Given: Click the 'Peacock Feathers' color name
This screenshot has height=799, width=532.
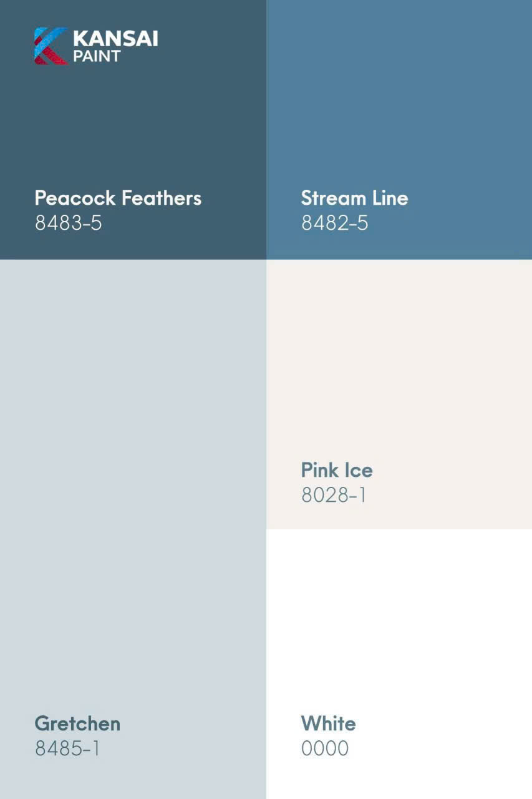Looking at the screenshot, I should 118,198.
